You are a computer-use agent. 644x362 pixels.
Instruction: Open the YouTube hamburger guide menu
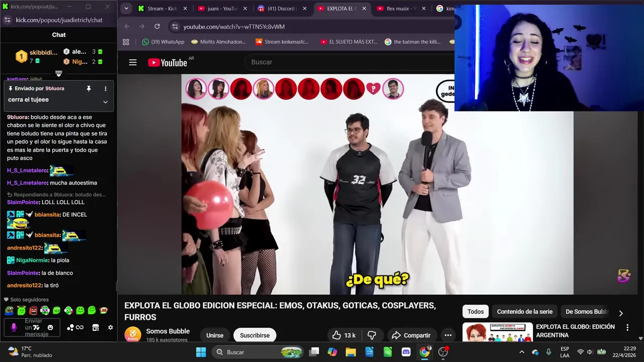pyautogui.click(x=133, y=62)
